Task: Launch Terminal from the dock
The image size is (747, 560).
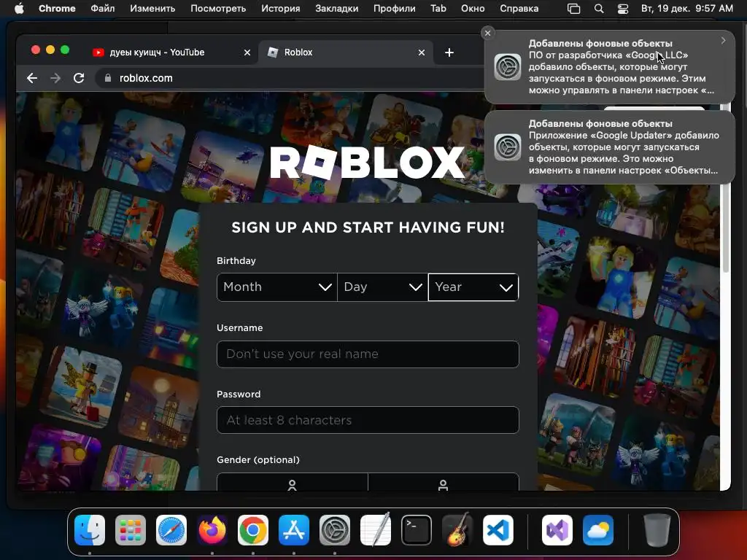Action: 417,530
